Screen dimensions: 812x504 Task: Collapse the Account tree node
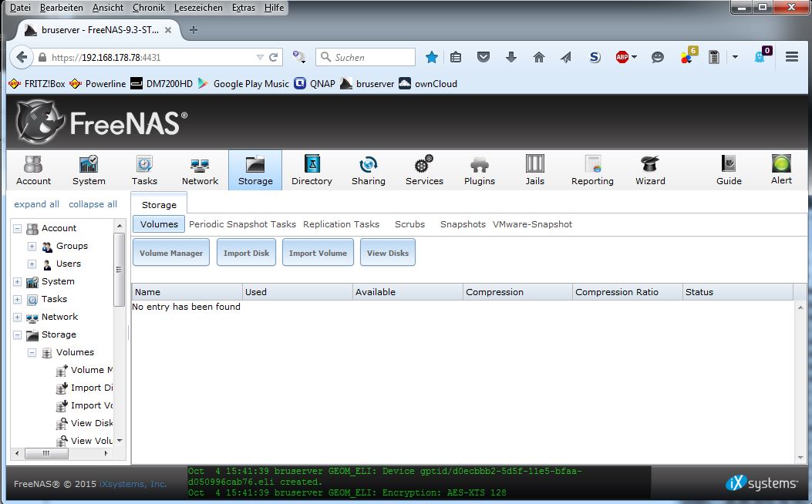(17, 228)
